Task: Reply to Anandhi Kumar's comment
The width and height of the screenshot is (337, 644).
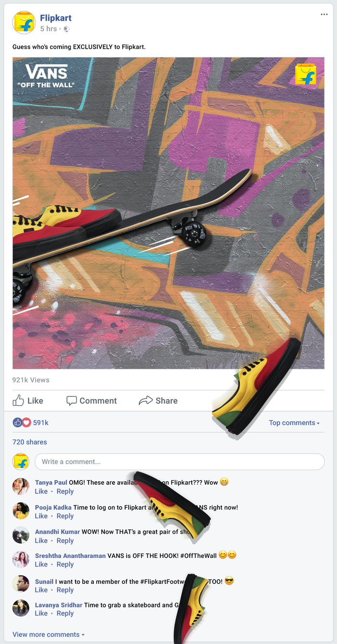Action: click(x=65, y=541)
